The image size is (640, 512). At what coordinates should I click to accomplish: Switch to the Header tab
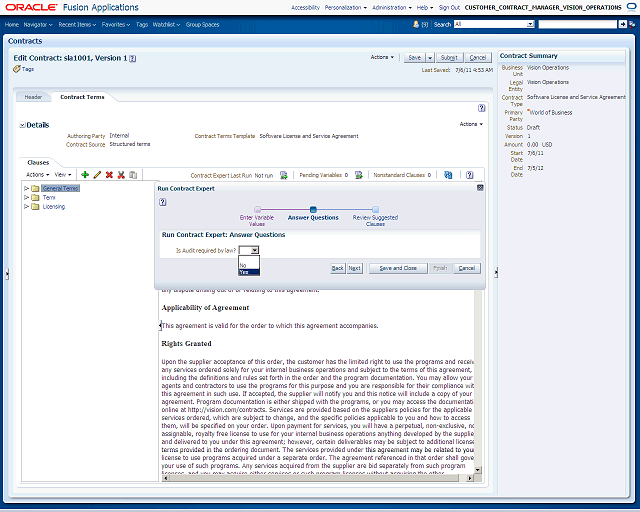(x=33, y=97)
